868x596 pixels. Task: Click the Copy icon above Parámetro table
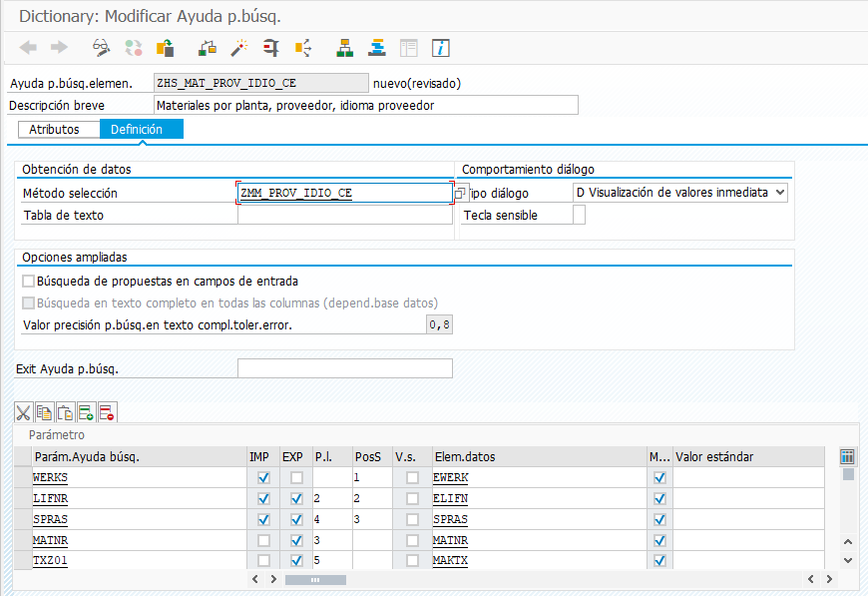44,412
